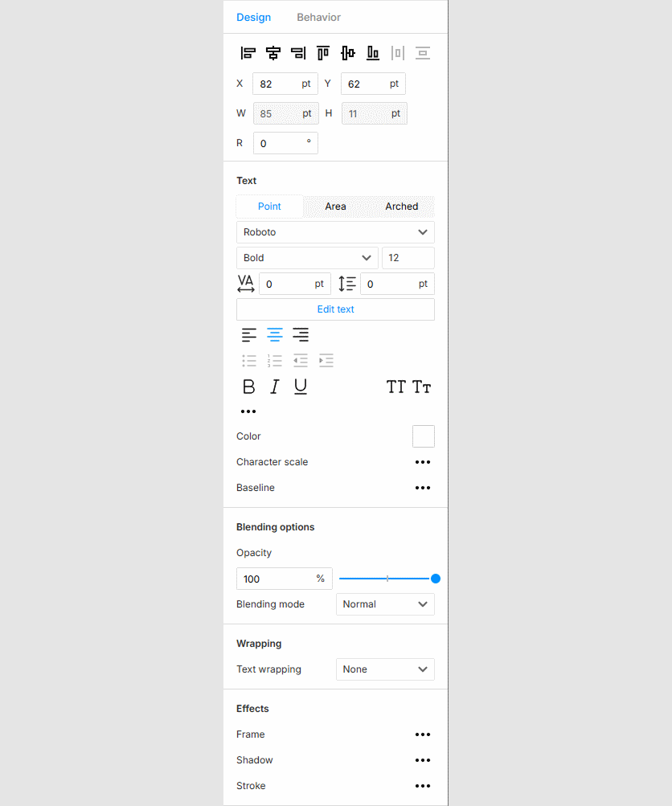This screenshot has height=806, width=672.
Task: Toggle italic text formatting
Action: [274, 387]
